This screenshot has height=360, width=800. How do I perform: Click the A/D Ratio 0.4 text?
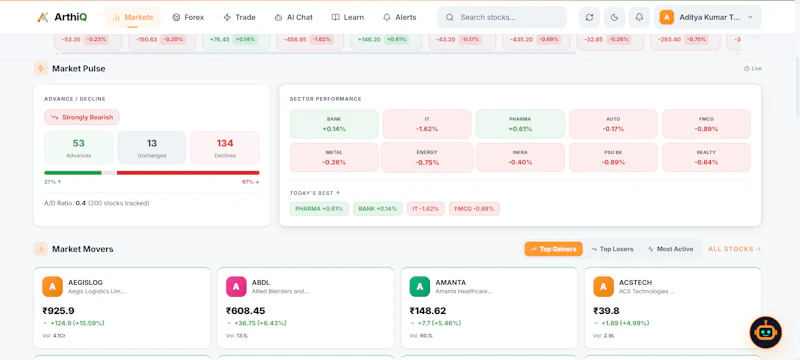tap(96, 203)
